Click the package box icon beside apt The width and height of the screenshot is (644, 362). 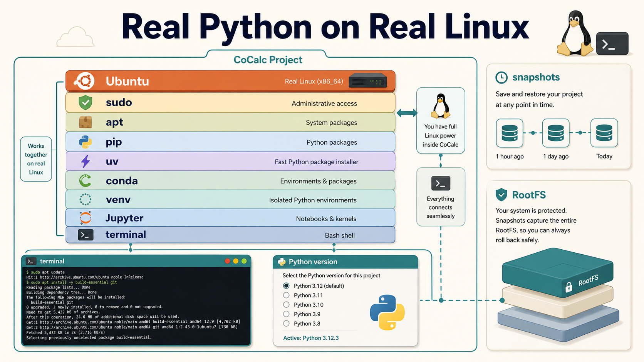click(x=85, y=122)
